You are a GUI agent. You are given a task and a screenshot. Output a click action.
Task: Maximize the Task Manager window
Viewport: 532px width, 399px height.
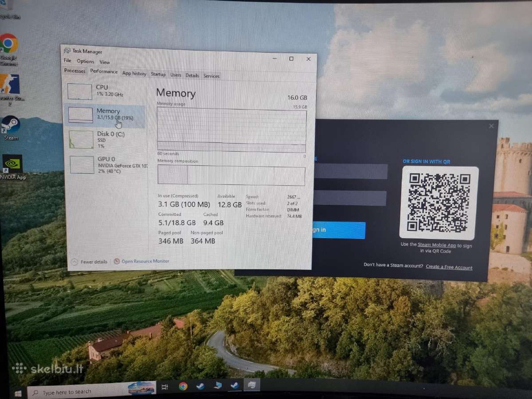click(291, 59)
